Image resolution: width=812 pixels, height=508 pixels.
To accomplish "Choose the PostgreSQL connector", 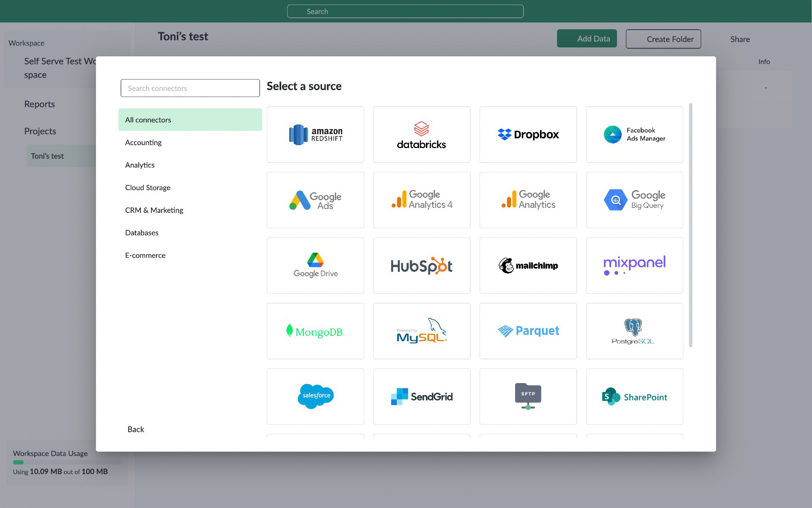I will 634,331.
